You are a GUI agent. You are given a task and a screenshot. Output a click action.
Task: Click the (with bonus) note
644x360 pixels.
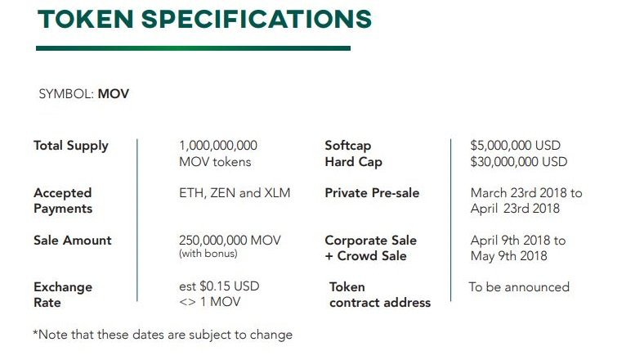coord(208,254)
